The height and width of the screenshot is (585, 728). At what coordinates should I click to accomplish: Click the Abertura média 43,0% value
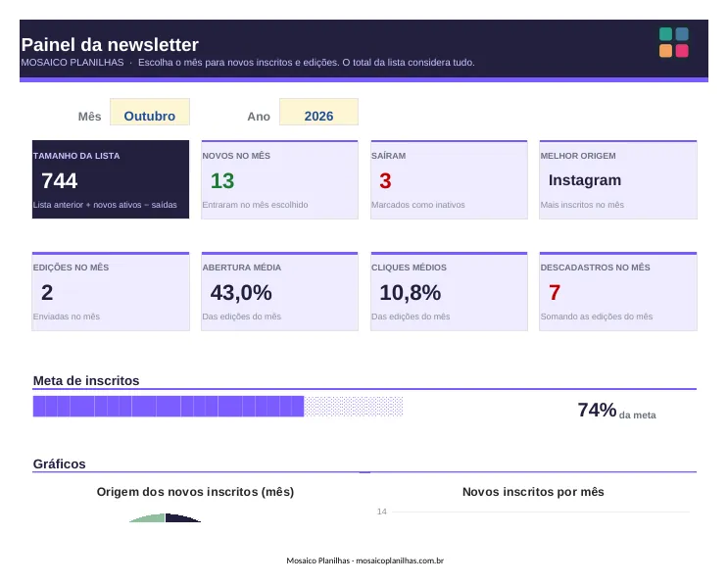(241, 293)
